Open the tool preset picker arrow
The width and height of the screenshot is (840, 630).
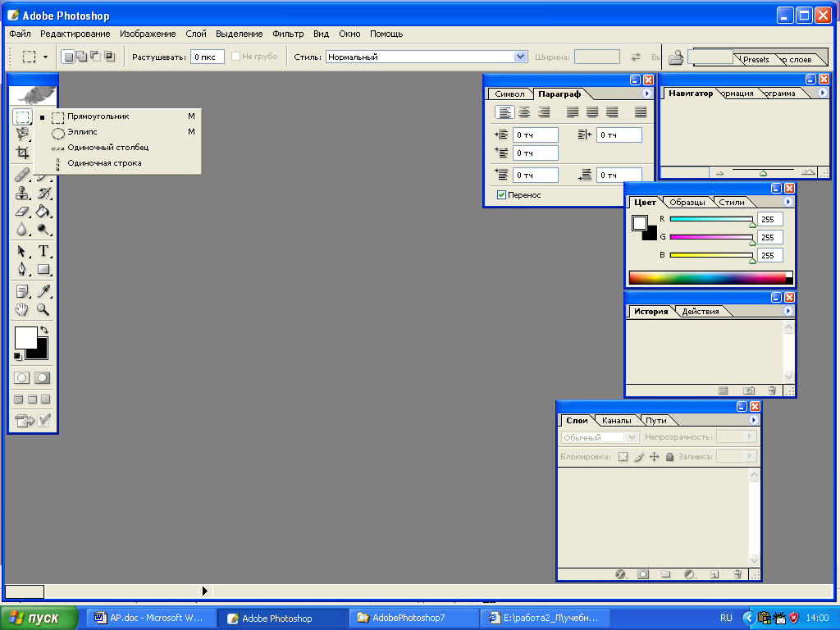pos(46,57)
